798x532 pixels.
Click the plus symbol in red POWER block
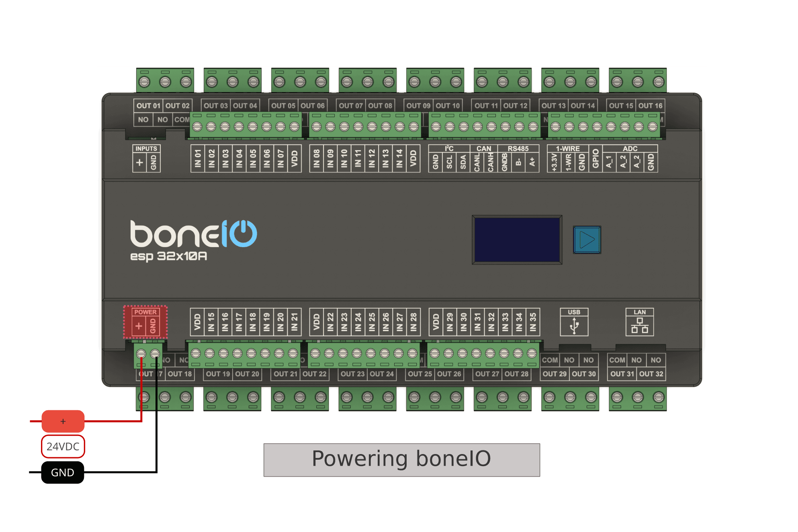[139, 326]
